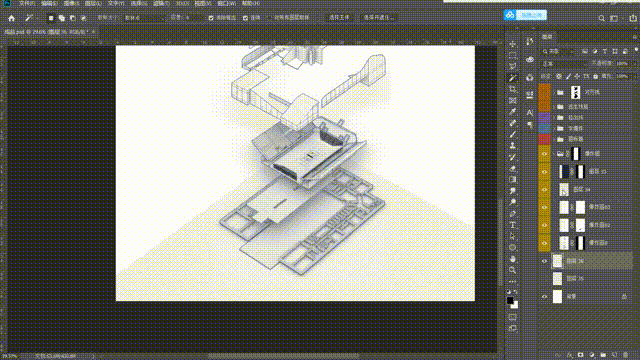This screenshot has height=360, width=640.
Task: Hide the background layer via eye icon
Action: click(544, 297)
